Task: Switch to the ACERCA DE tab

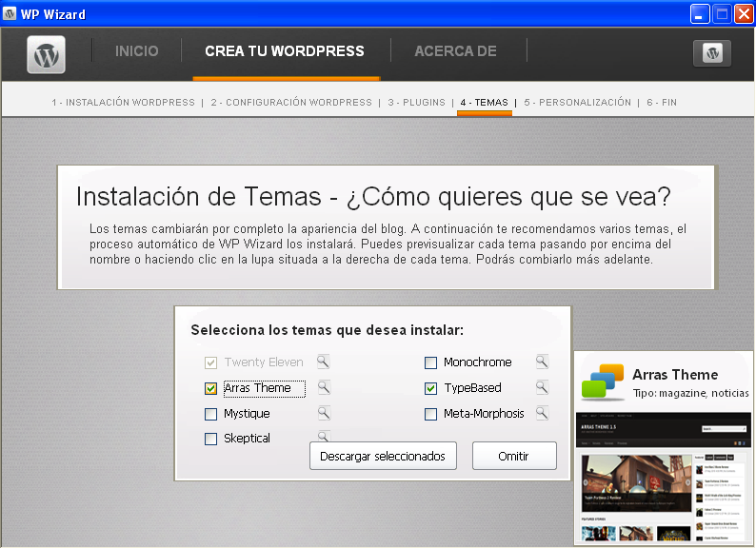Action: (456, 51)
